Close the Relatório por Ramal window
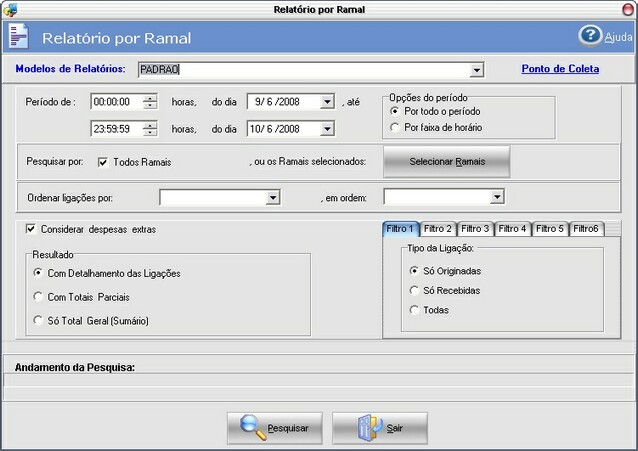Viewport: 638px width, 451px height. pos(629,9)
